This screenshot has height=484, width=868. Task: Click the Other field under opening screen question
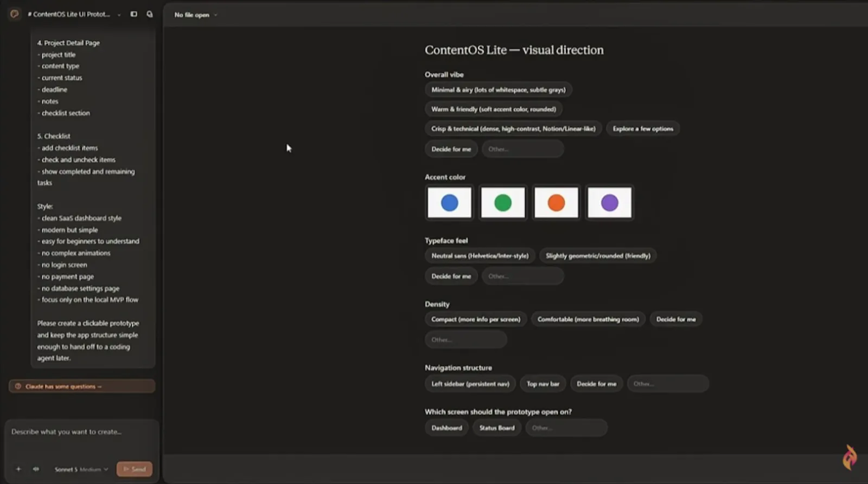(566, 428)
